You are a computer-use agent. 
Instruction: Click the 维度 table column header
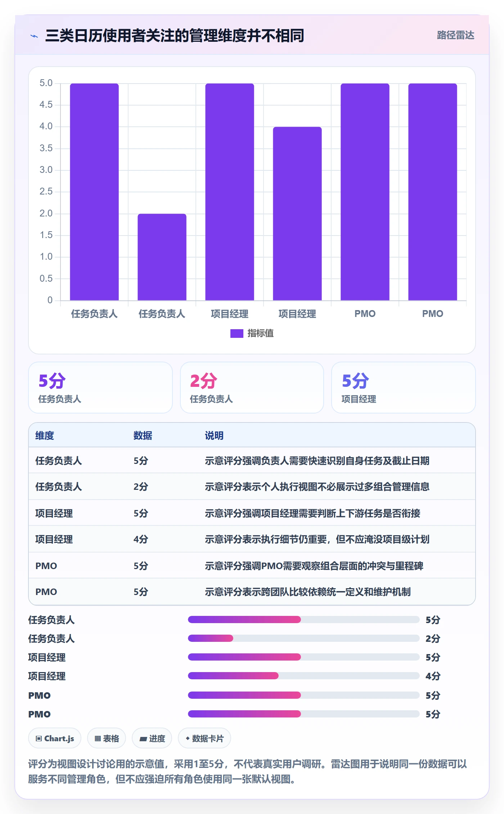point(45,435)
